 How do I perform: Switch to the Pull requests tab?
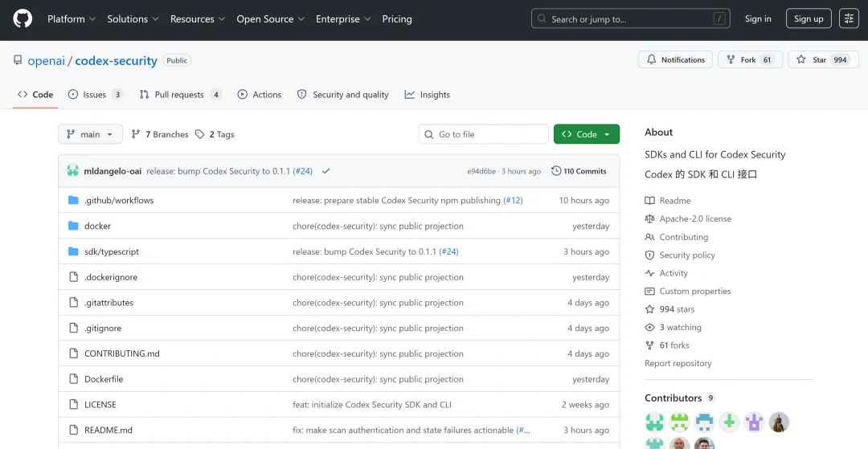click(181, 95)
